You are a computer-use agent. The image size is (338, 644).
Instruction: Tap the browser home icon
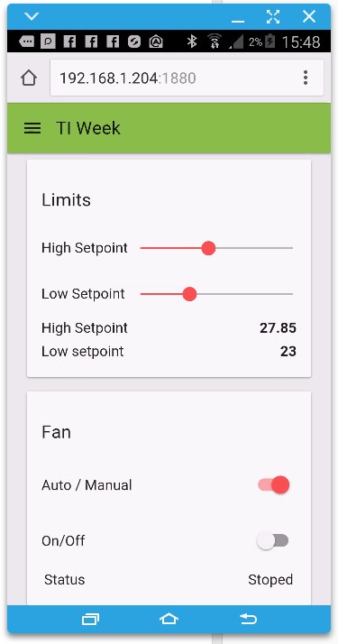(x=29, y=78)
